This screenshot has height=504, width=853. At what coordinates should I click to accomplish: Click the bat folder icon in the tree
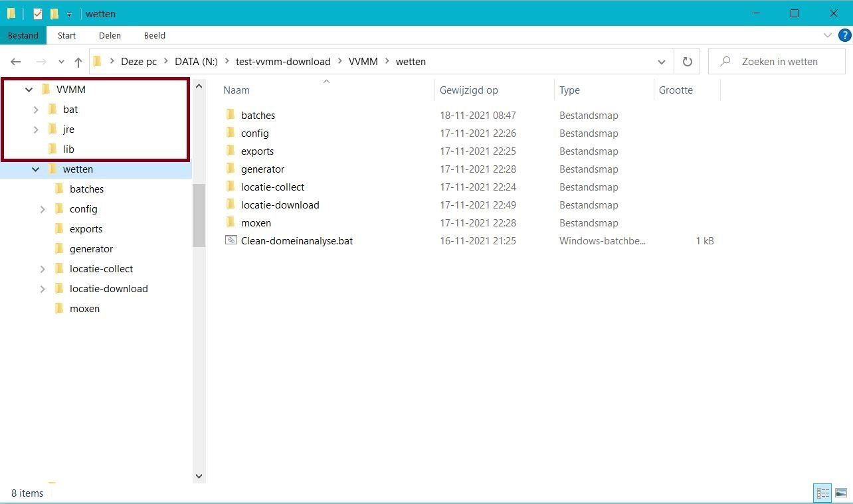(x=53, y=110)
